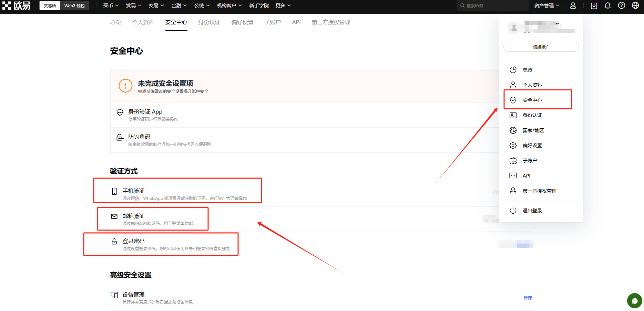The image size is (644, 311).
Task: Expand the 买币 dropdown menu
Action: click(x=111, y=6)
